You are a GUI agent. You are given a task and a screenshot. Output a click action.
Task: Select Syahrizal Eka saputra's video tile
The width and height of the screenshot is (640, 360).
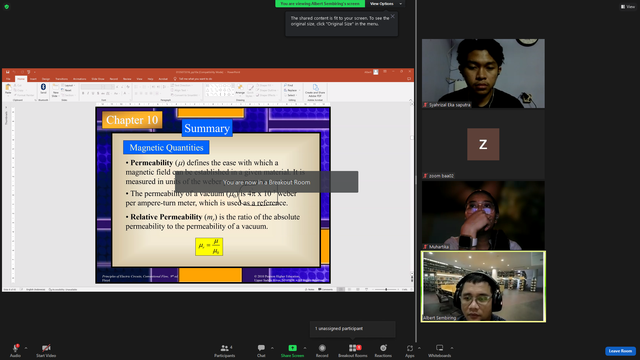tap(483, 73)
